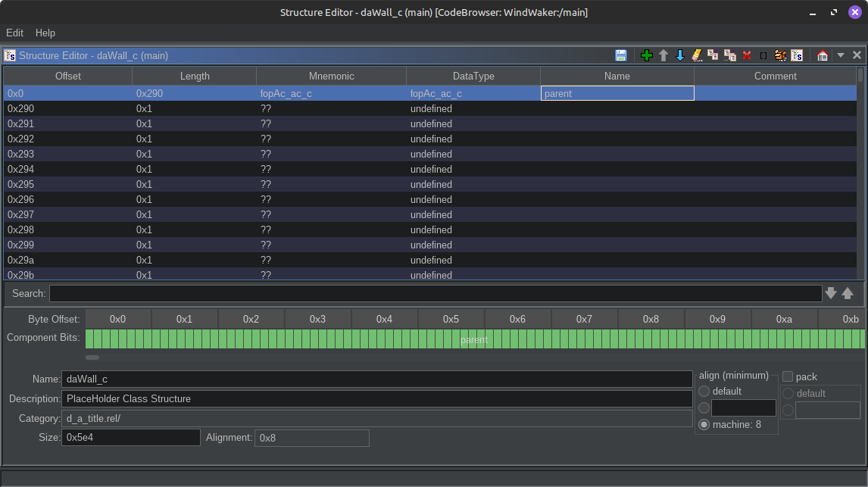This screenshot has width=868, height=487.
Task: Click the create structure from selection icon
Action: 797,55
